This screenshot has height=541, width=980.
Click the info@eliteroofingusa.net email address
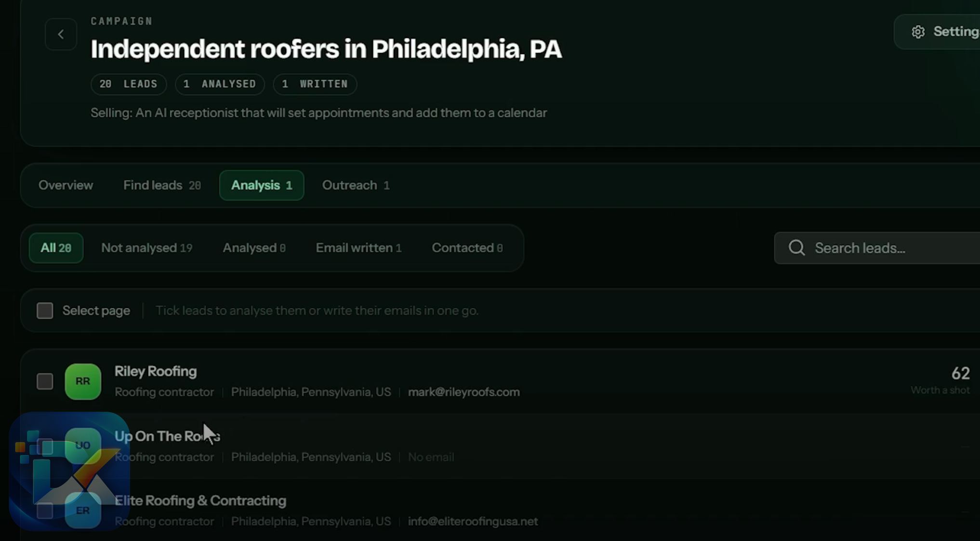(473, 521)
